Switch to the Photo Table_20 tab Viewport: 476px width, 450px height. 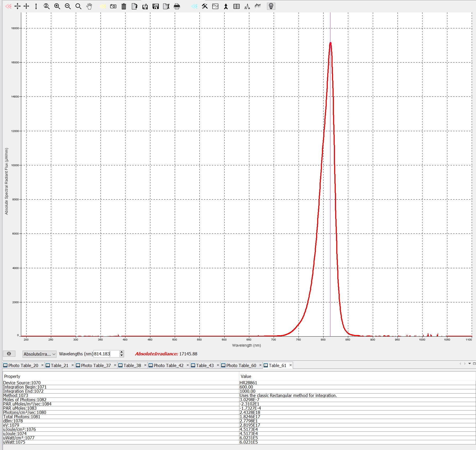[x=23, y=365]
